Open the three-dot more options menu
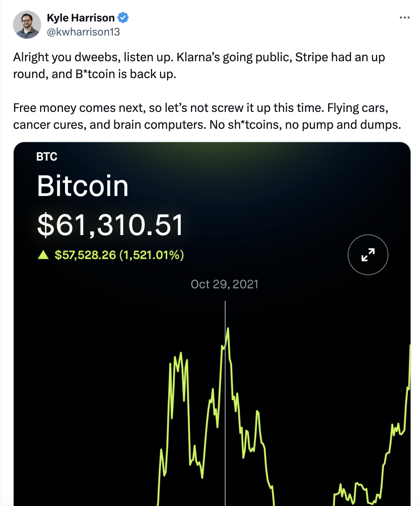Viewport: 420px width, 506px height. 405,18
